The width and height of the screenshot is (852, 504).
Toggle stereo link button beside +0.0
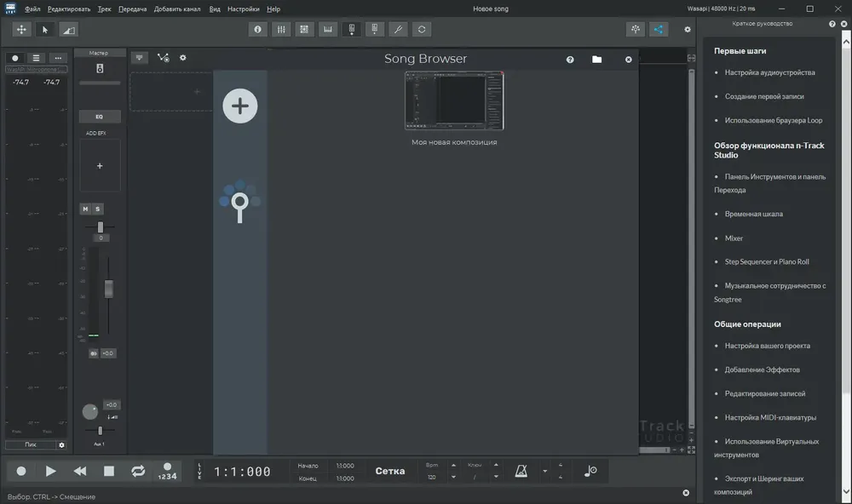[x=94, y=353]
